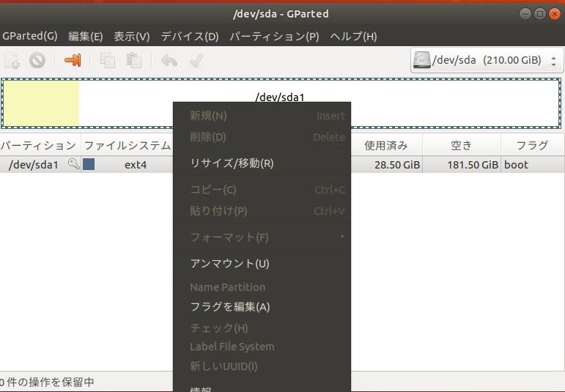The image size is (565, 392).
Task: Click the 28.50 GiB used value
Action: pyautogui.click(x=397, y=165)
